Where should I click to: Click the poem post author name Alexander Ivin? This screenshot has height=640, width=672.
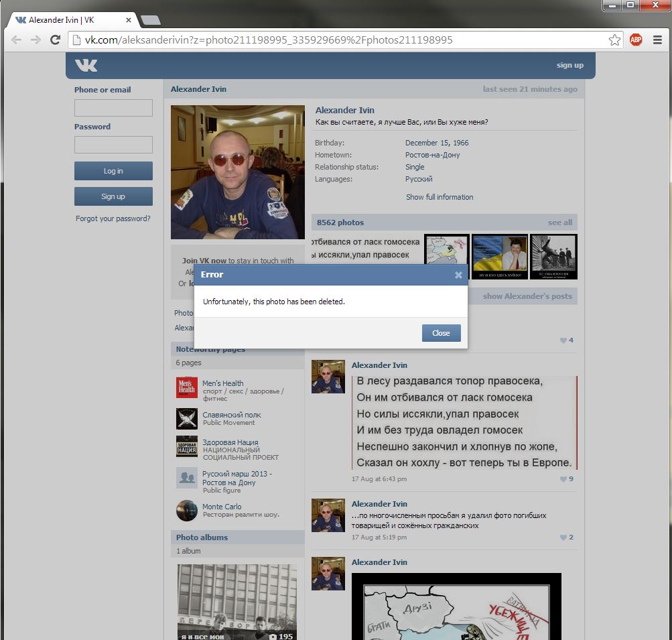tap(379, 365)
